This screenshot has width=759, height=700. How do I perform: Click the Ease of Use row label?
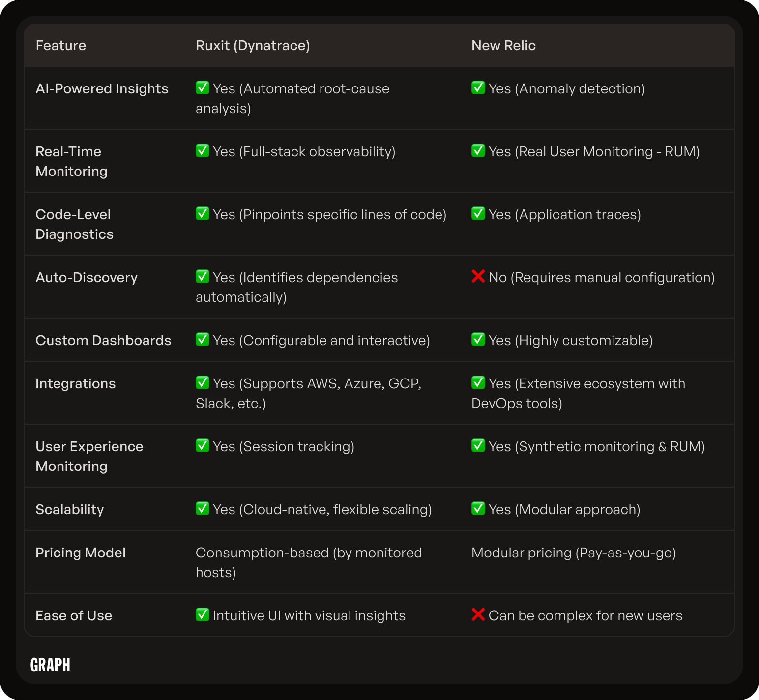tap(74, 615)
